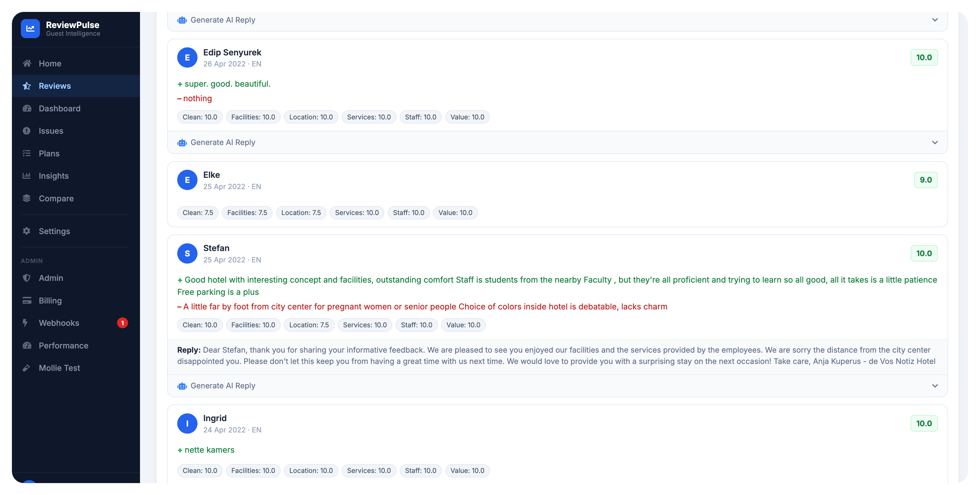The height and width of the screenshot is (495, 980).
Task: Go to the Dashboard page
Action: pos(76,108)
